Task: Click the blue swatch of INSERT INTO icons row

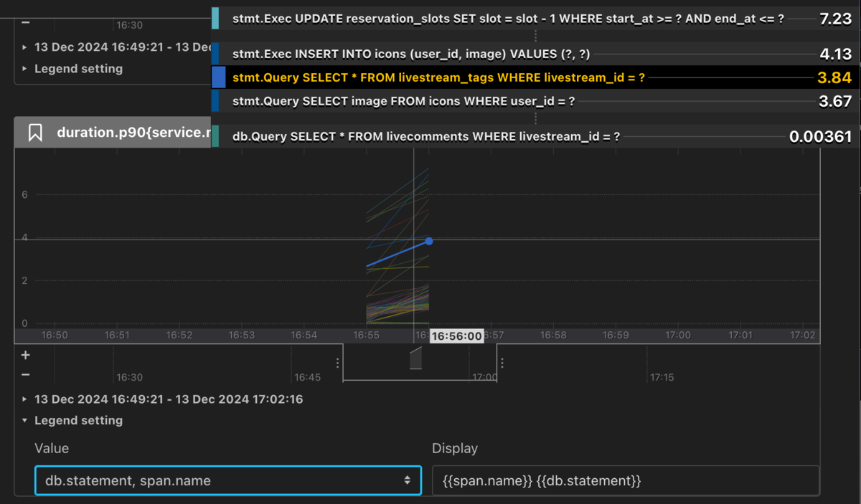Action: pos(215,54)
